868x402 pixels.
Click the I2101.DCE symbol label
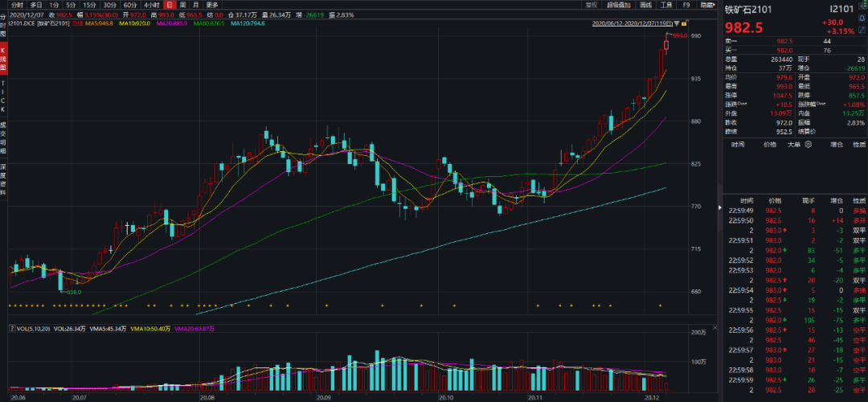pos(23,24)
